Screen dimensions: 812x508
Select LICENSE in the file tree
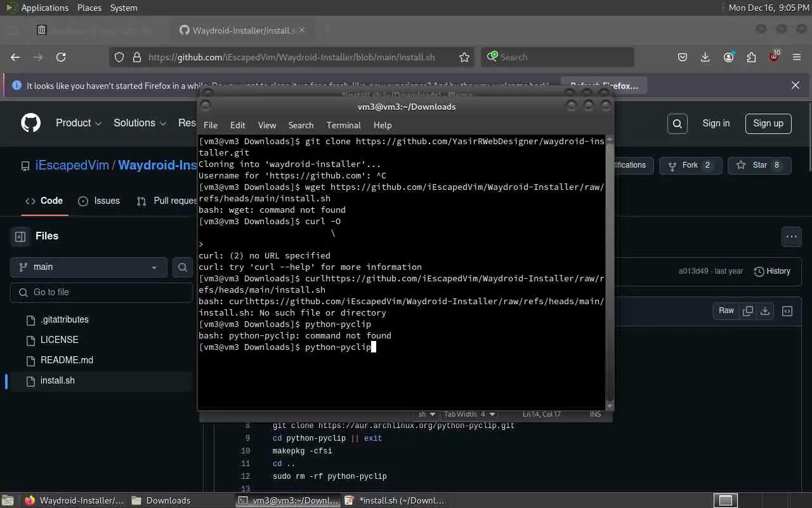60,340
